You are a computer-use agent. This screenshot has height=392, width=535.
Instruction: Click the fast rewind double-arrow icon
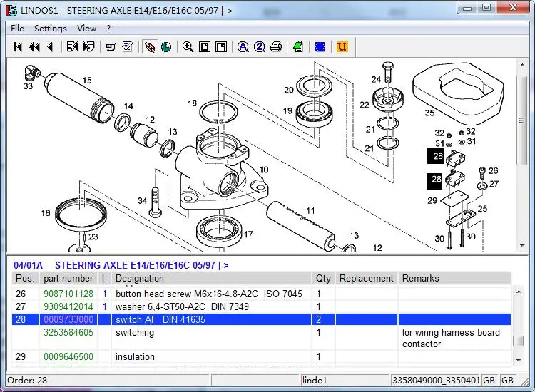pos(34,47)
